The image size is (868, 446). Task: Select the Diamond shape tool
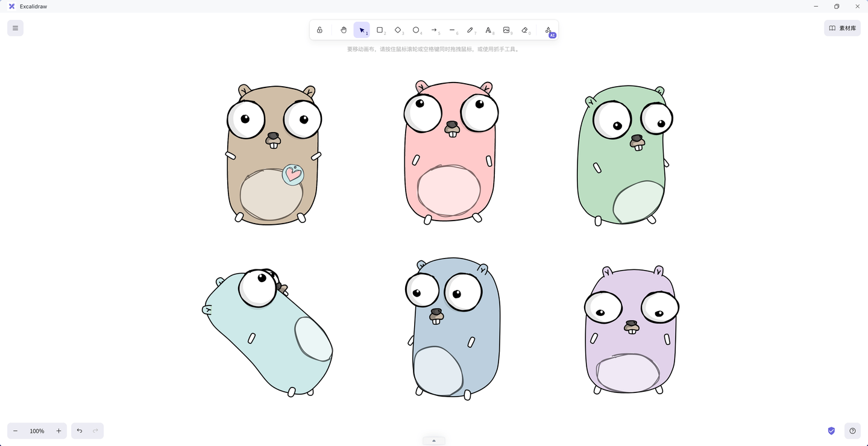[x=398, y=30]
